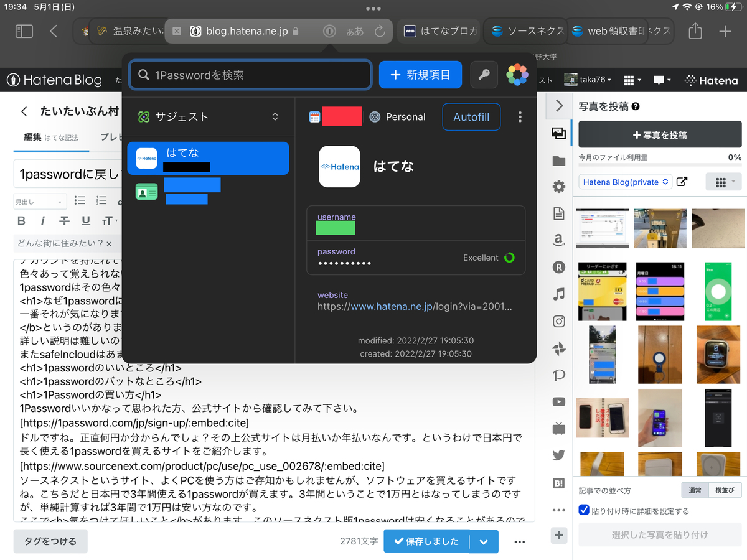The height and width of the screenshot is (560, 747).
Task: Open the Safari share sheet
Action: pos(695,30)
